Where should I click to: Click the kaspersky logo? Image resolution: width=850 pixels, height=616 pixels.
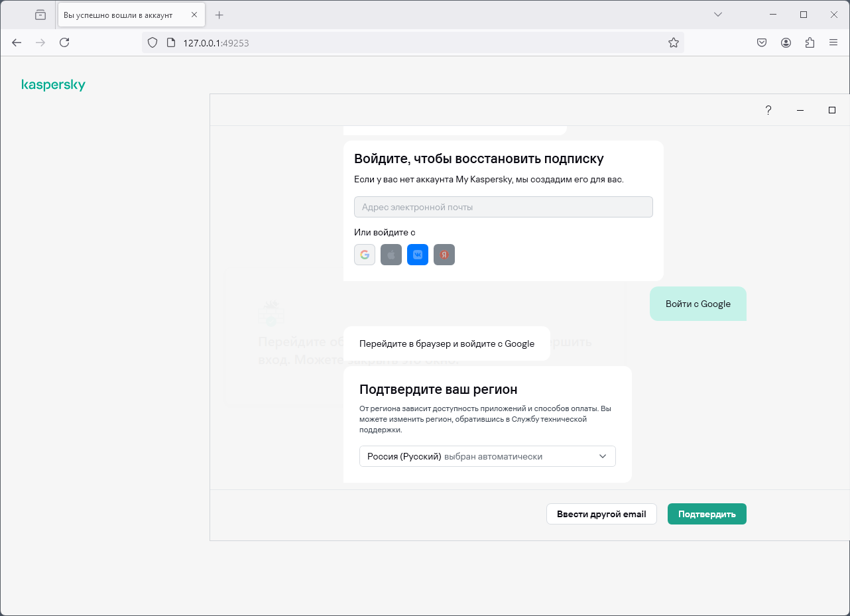coord(54,85)
